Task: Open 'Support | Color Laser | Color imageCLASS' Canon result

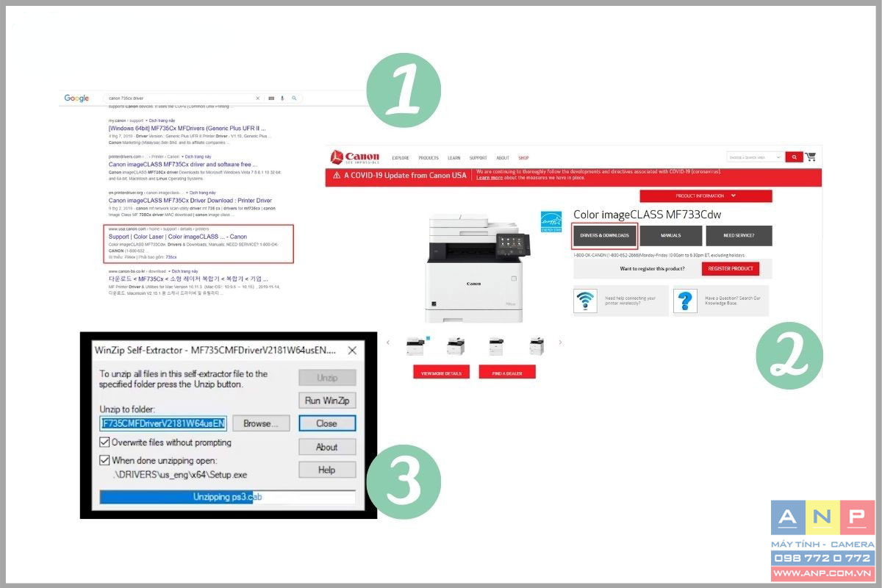Action: (178, 237)
